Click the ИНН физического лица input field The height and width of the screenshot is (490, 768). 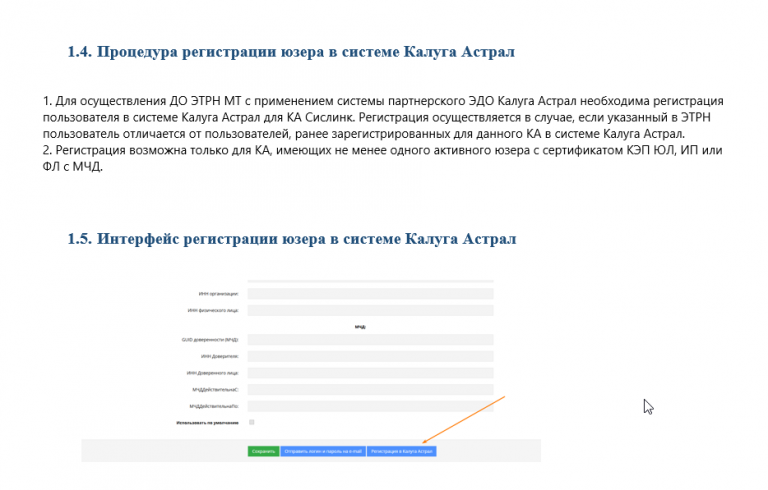[370, 310]
